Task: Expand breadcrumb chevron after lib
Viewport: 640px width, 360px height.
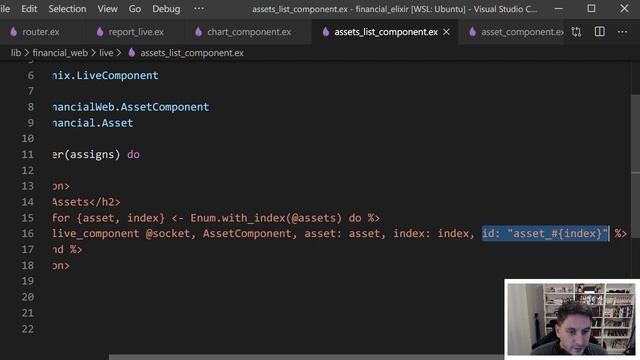Action: [27, 53]
